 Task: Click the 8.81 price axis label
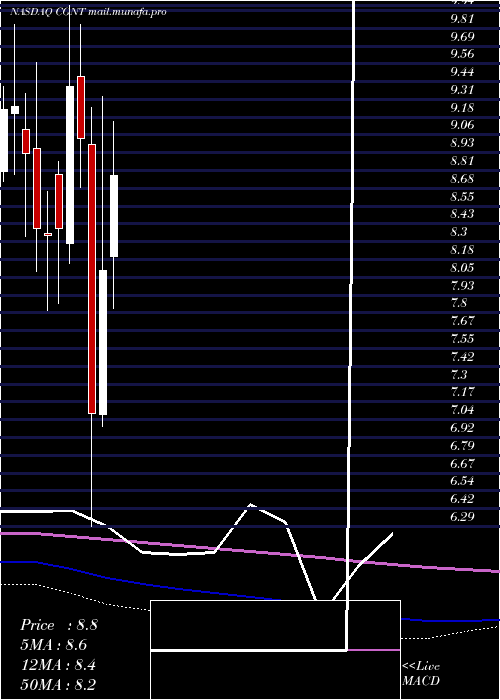point(462,161)
